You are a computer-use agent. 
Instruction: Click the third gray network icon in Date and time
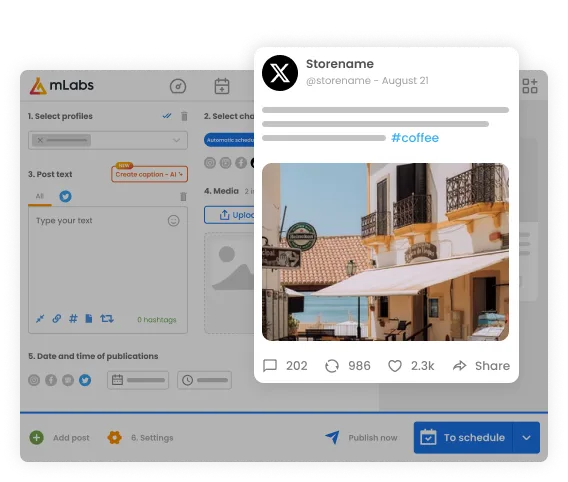pyautogui.click(x=68, y=380)
